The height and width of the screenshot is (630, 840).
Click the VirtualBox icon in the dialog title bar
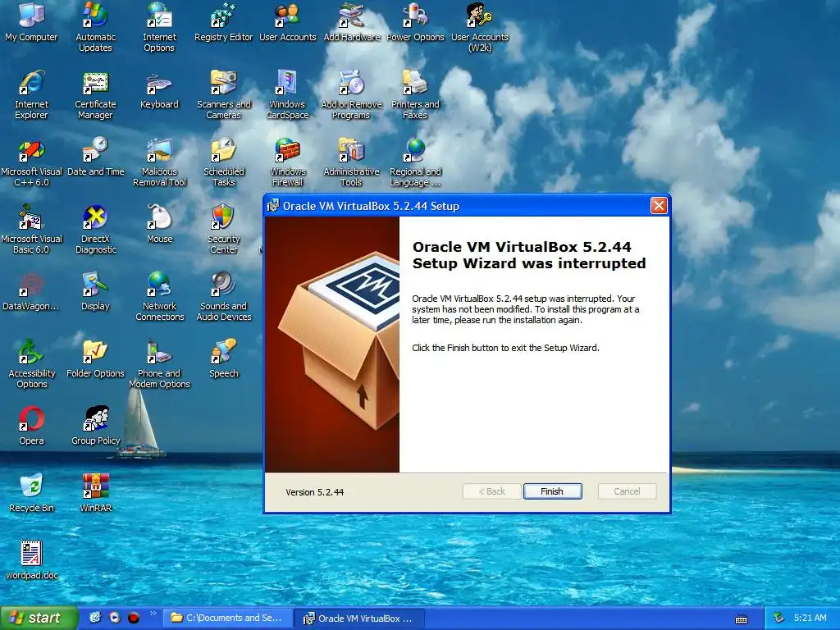[x=273, y=206]
